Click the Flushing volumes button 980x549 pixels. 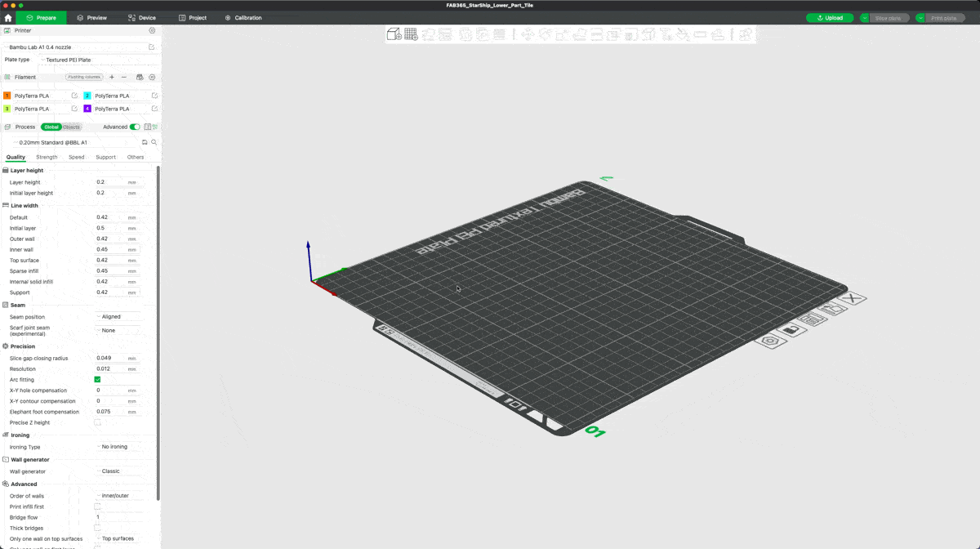(x=84, y=78)
